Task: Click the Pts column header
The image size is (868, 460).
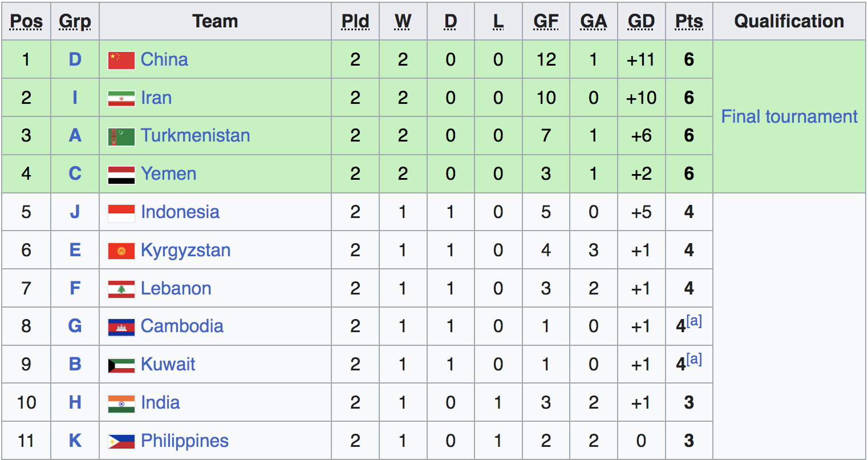Action: (x=689, y=21)
